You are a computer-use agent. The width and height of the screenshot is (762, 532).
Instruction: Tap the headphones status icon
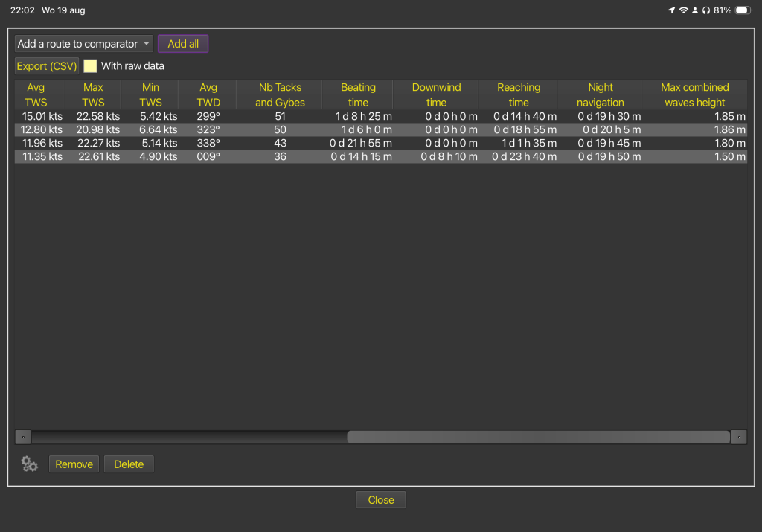pyautogui.click(x=706, y=10)
